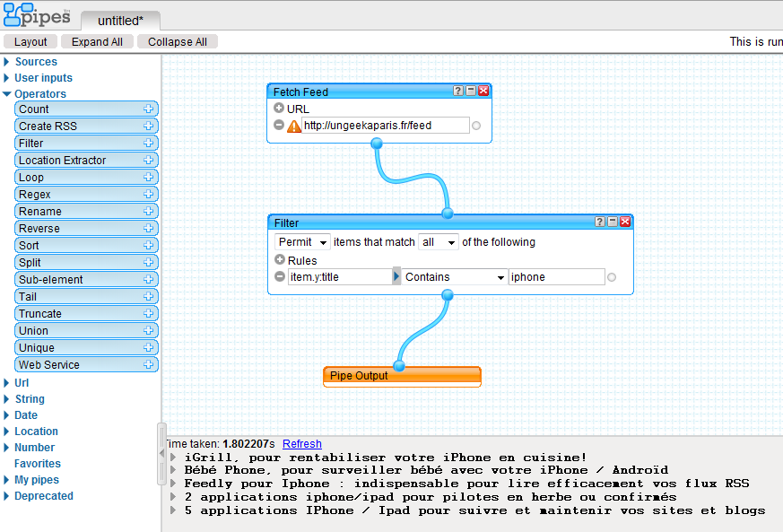
Task: Open the Contains operator dropdown
Action: [455, 277]
